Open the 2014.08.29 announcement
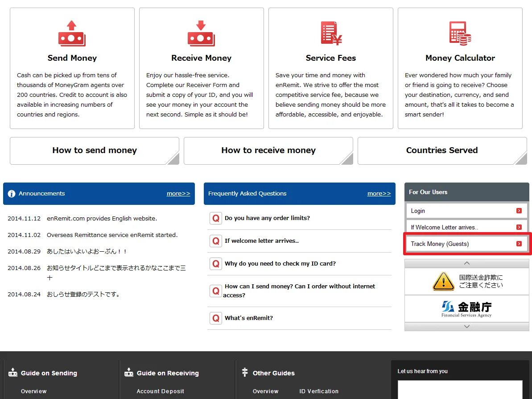 [x=87, y=252]
